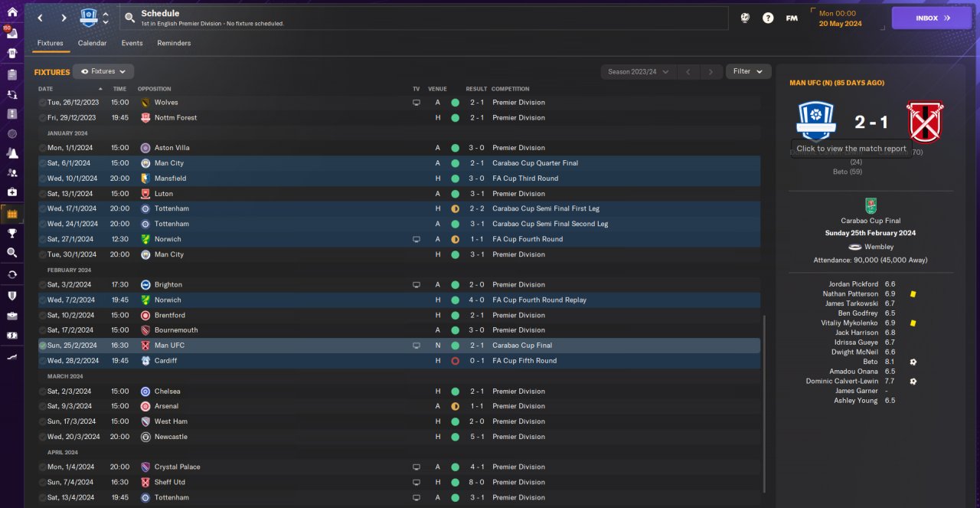Image resolution: width=980 pixels, height=508 pixels.
Task: Open the help question mark icon
Action: (x=768, y=18)
